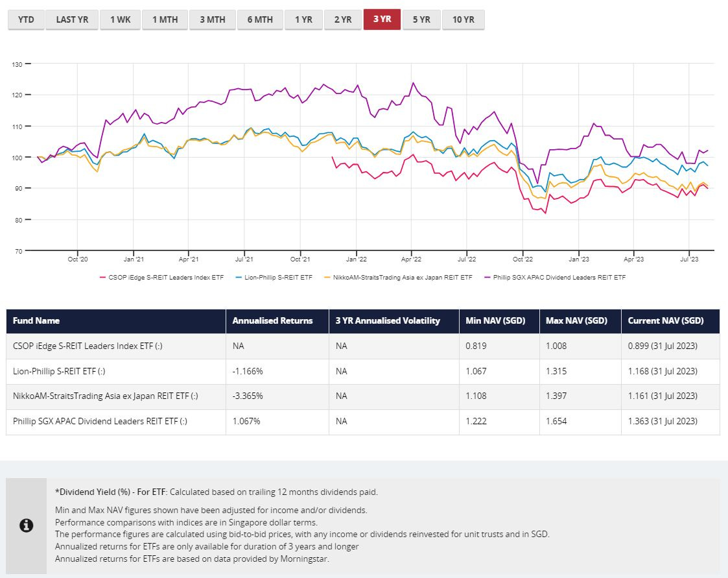Screen dimensions: 728x578
Task: Click the Jul '23 x-axis label
Action: [689, 259]
